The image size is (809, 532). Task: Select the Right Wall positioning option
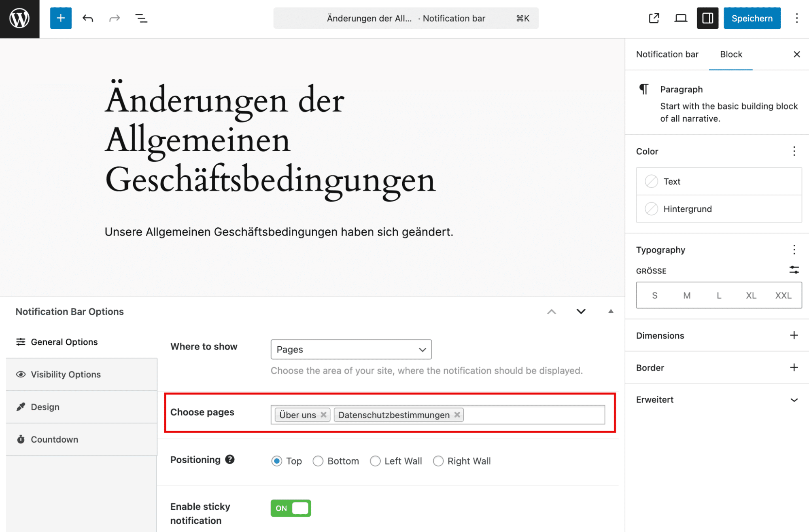point(438,461)
